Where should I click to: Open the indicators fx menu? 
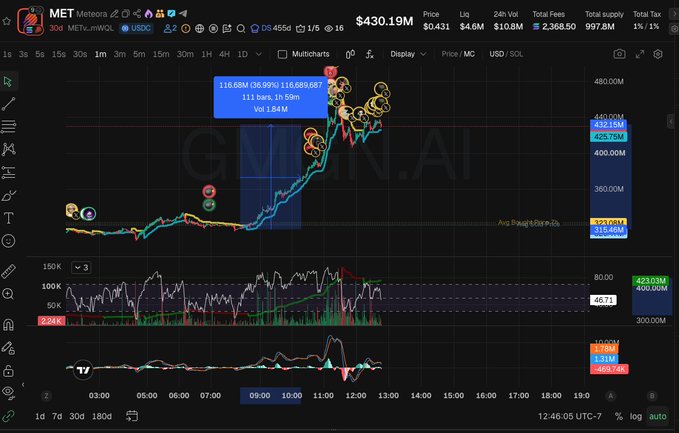(369, 54)
